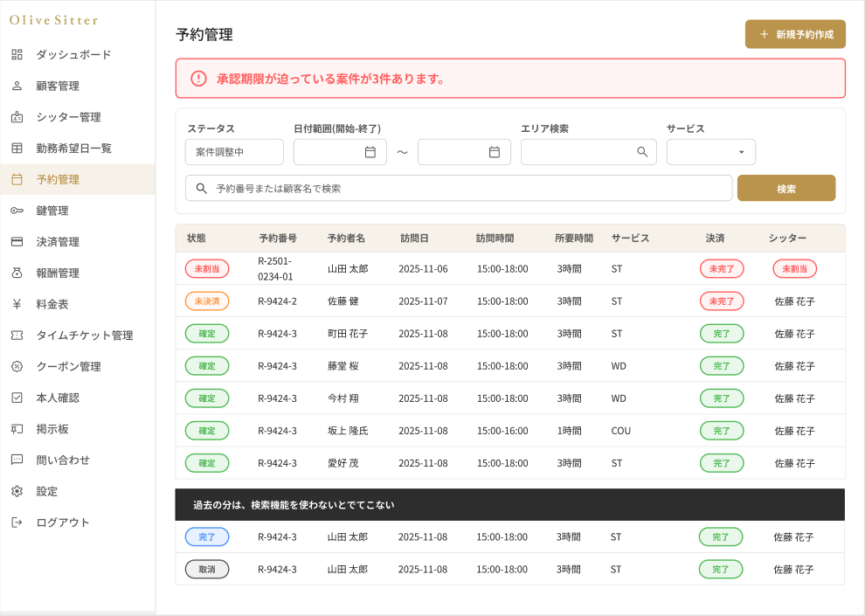
Task: Click the credit card icon for 決済管理
Action: click(x=17, y=242)
